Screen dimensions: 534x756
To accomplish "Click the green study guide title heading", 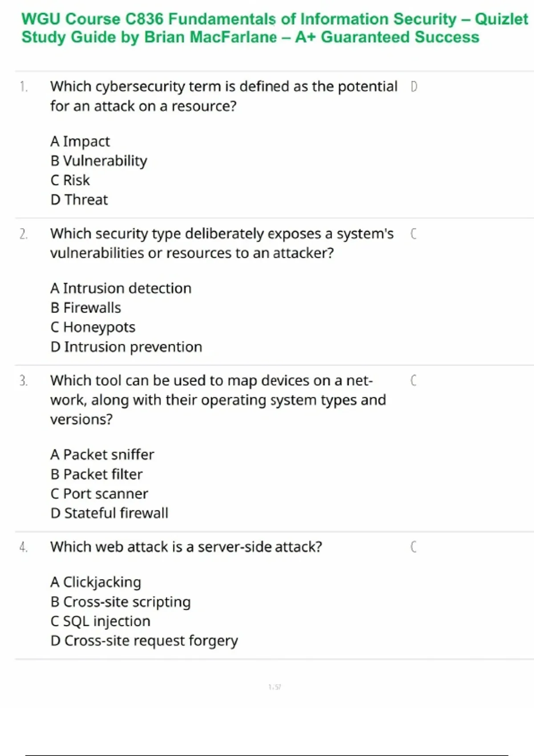I will pos(275,28).
